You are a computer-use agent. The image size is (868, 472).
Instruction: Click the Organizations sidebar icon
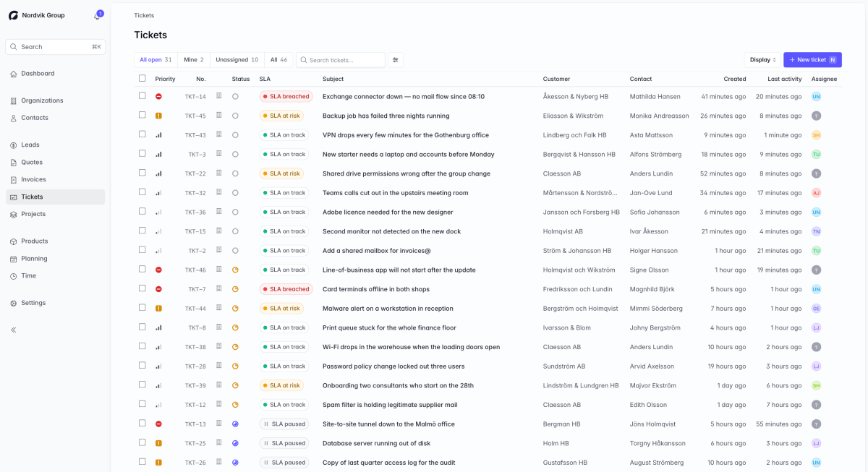point(14,100)
